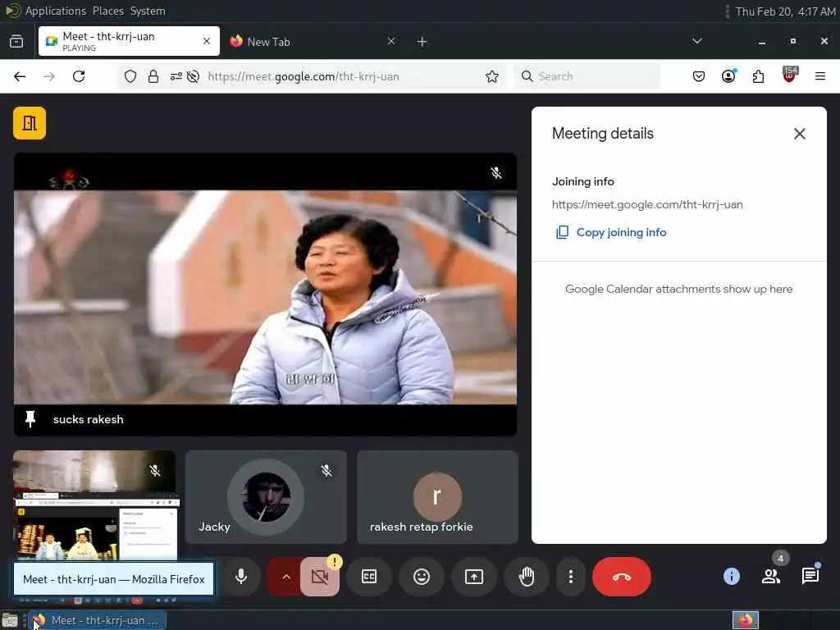Mute microphone in Meet toolbar

coord(241,577)
